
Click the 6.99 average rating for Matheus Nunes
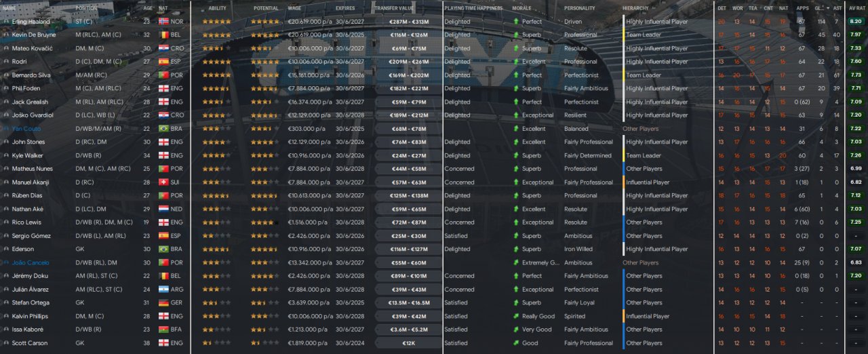855,169
